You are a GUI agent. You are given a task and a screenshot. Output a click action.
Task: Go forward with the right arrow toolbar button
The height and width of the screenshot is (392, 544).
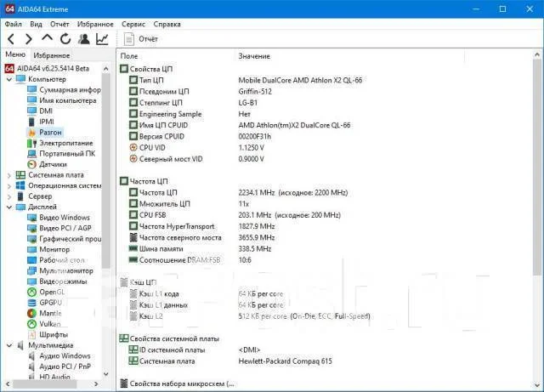coord(29,39)
